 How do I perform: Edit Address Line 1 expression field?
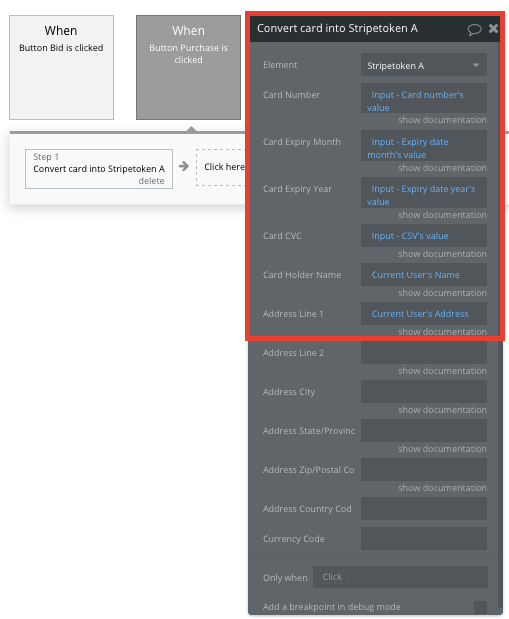click(x=424, y=314)
